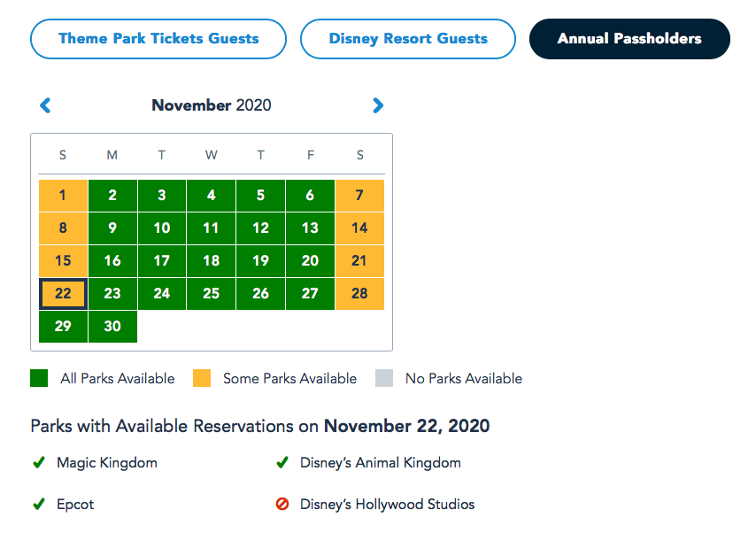Click the unavailable icon beside Hollywood Studios
Image resolution: width=756 pixels, height=533 pixels.
point(282,505)
